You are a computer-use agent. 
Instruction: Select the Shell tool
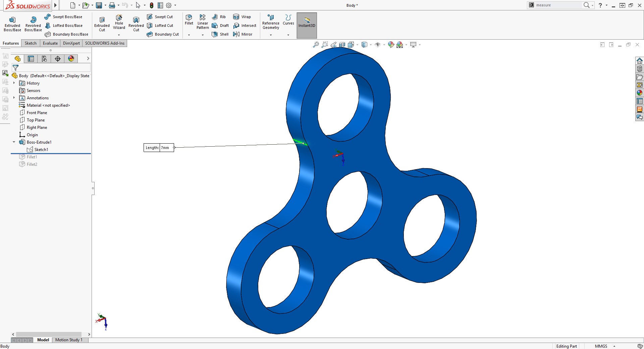coord(220,34)
